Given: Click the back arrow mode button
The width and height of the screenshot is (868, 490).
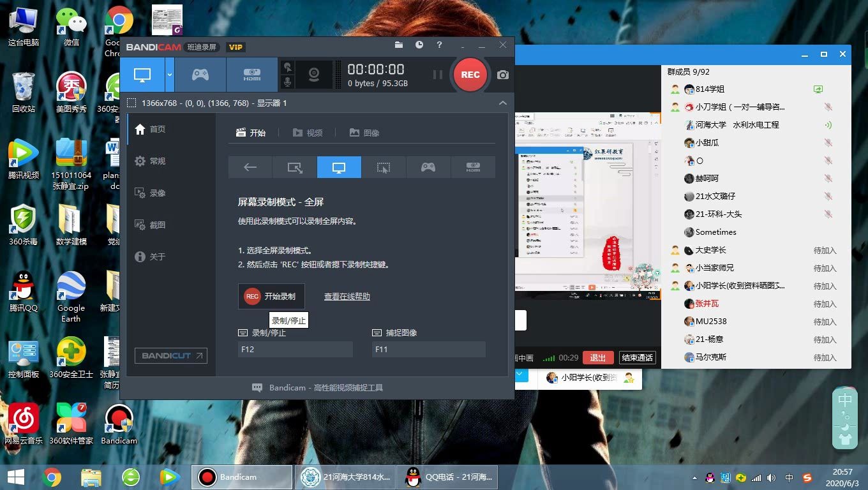Looking at the screenshot, I should (250, 167).
